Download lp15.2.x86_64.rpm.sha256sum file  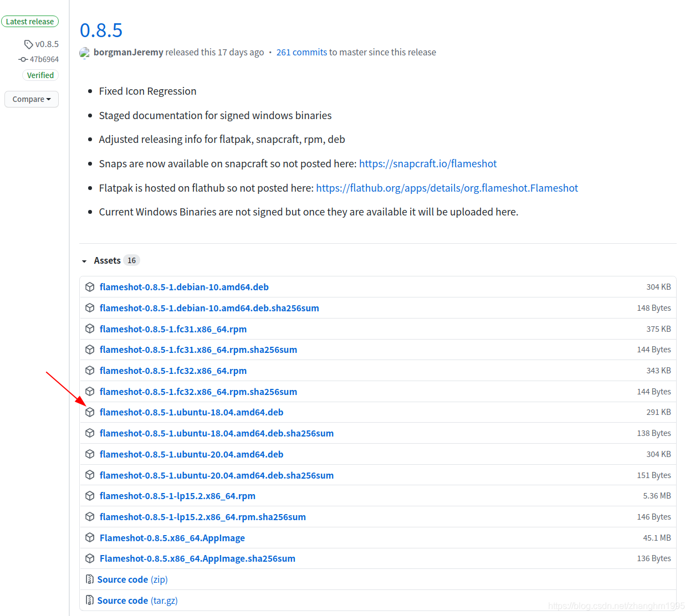203,517
